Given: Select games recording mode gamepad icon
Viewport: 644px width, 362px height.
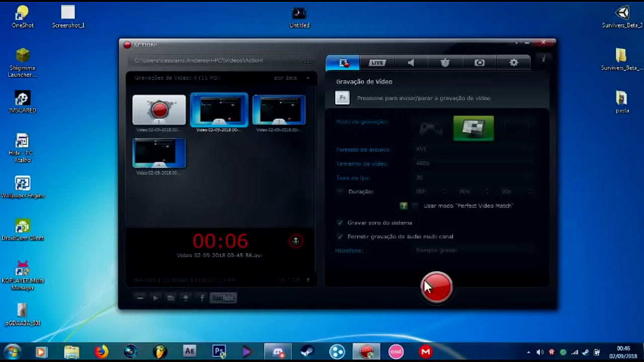Looking at the screenshot, I should [x=431, y=129].
